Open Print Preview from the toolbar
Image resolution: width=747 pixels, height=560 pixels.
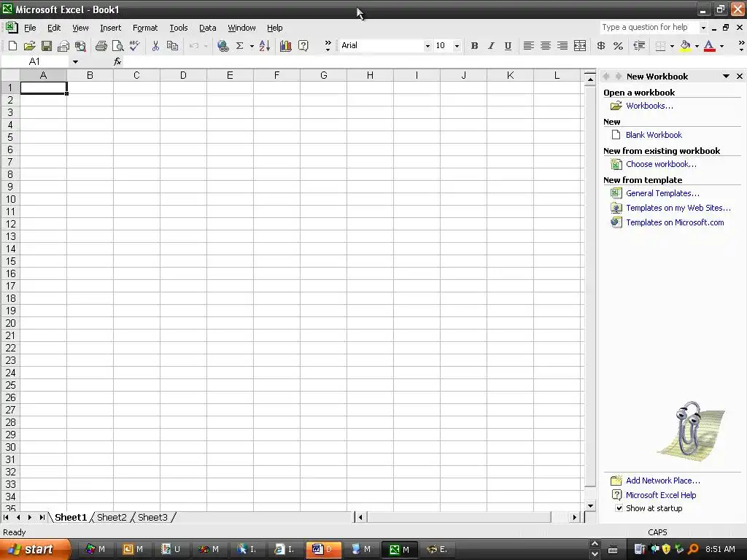(x=117, y=46)
